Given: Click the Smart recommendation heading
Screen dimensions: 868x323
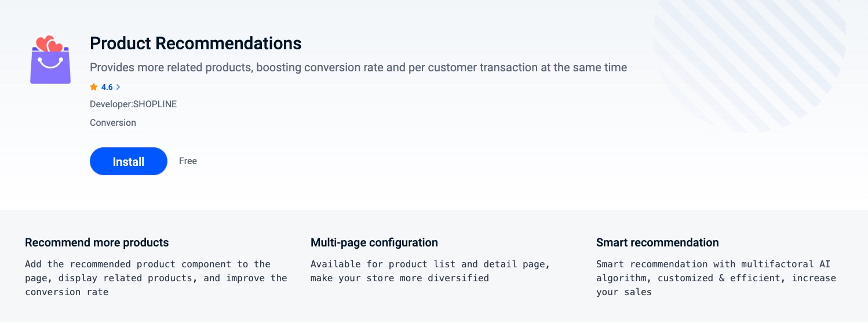Looking at the screenshot, I should point(657,242).
